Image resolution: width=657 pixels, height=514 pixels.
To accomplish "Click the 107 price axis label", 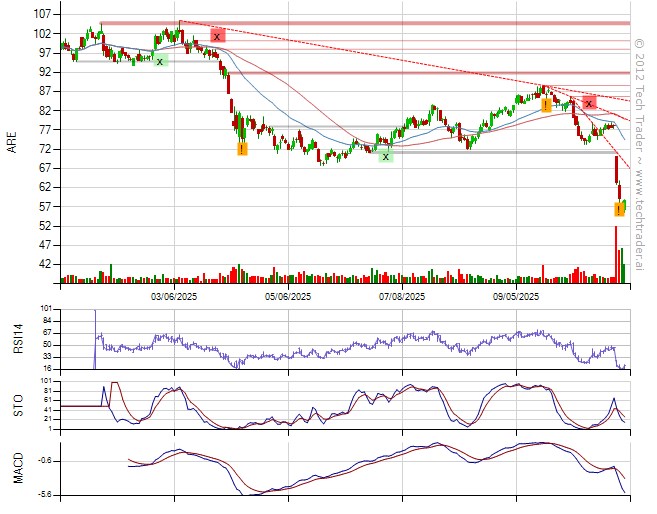I will [x=42, y=15].
